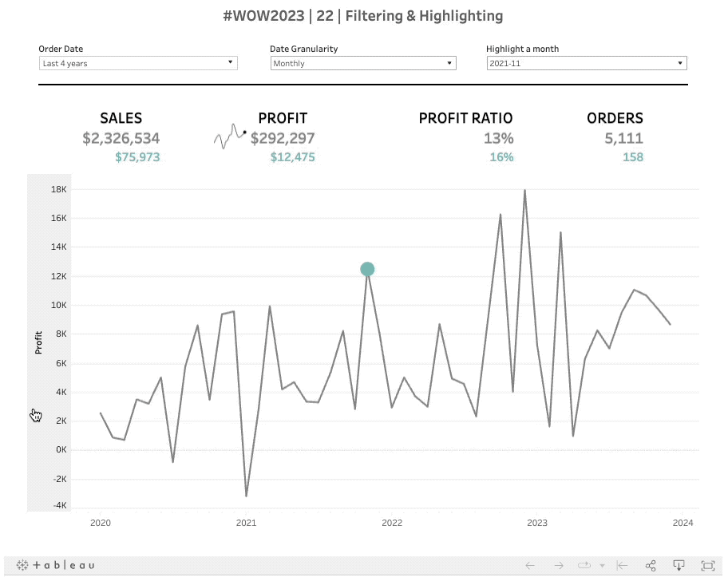Switch the chart to ORDERS metric
The height and width of the screenshot is (581, 728).
615,118
